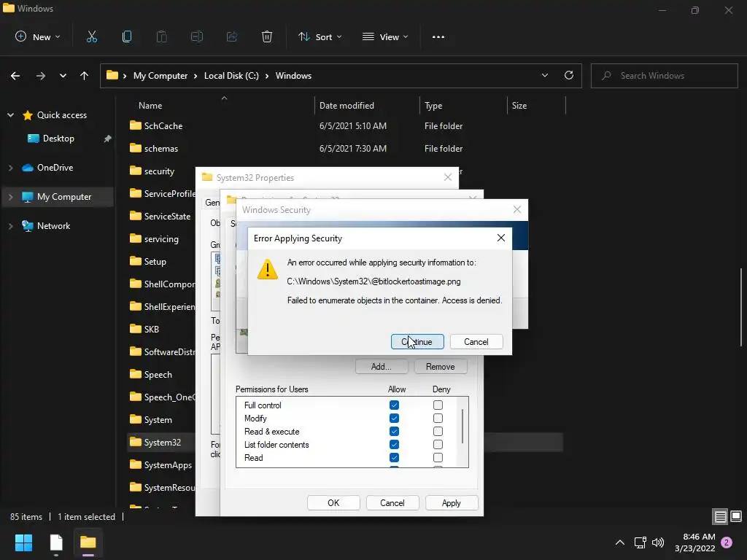Image resolution: width=747 pixels, height=560 pixels.
Task: Toggle Deny for List folder contents
Action: click(438, 445)
